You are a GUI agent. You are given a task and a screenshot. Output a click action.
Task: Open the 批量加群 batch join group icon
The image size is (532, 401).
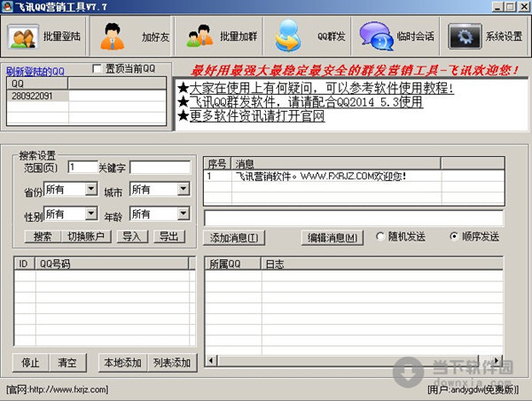click(200, 36)
